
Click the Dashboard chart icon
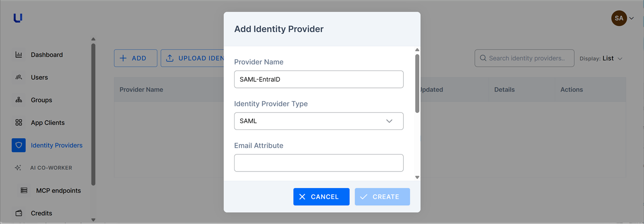pos(18,55)
